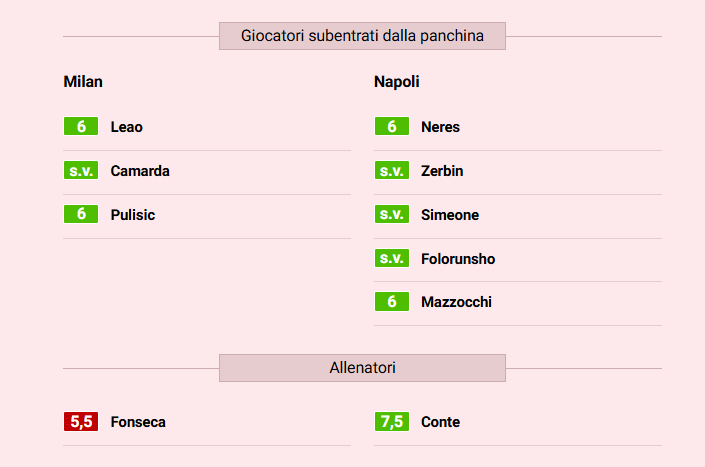Select player name Camarda
Viewport: 705px width, 467px height.
(140, 171)
